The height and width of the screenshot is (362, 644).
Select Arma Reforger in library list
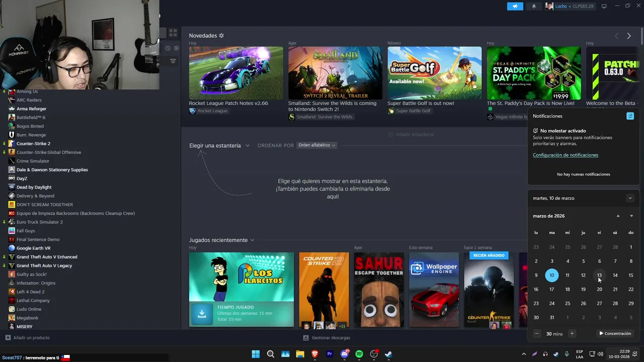click(x=31, y=109)
